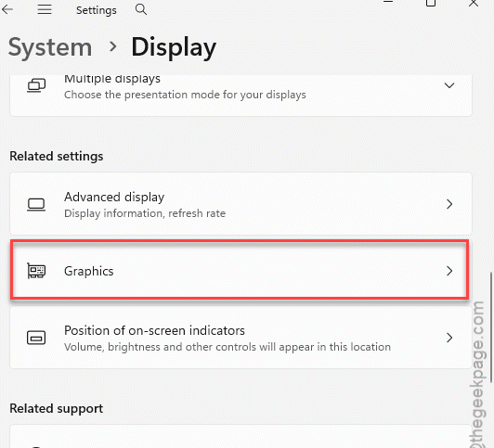Open Position of on-screen indicators
Screen dimensions: 494x448
point(241,338)
